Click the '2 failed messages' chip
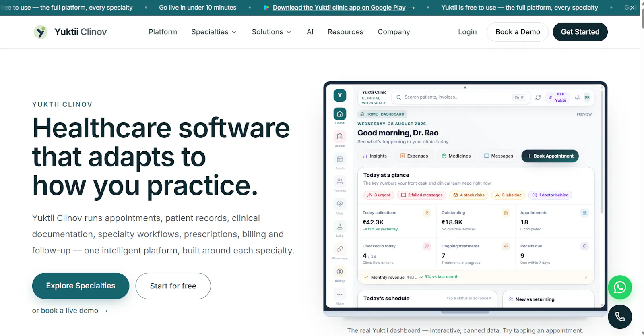Screen dimensions: 644x336 click(421, 195)
